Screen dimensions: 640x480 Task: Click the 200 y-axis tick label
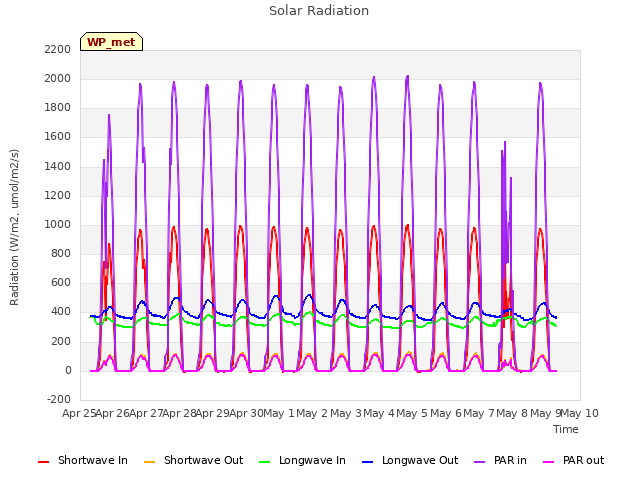click(x=61, y=342)
